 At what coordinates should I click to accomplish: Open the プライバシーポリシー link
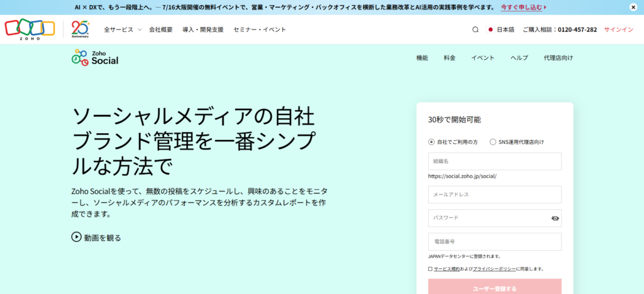tap(494, 269)
